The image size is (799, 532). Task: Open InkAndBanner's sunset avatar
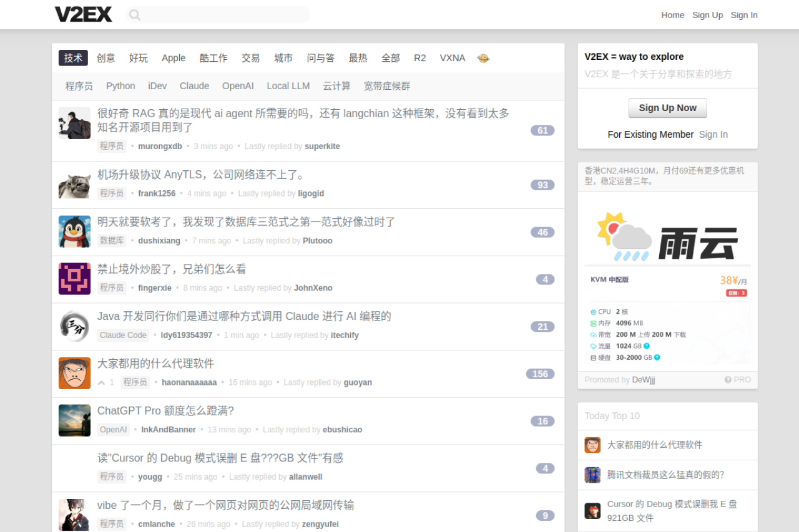tap(74, 420)
